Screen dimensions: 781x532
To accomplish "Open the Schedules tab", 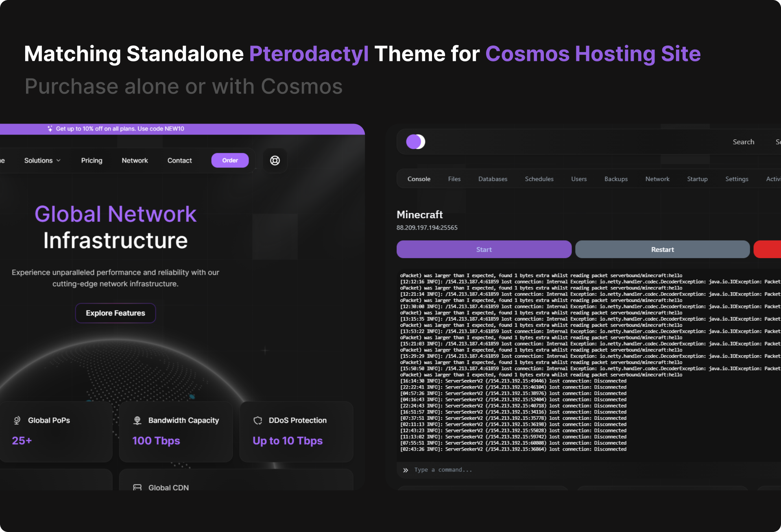I will point(539,179).
